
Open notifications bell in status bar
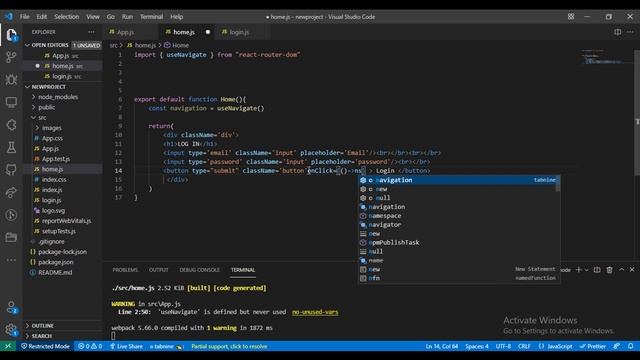click(631, 346)
